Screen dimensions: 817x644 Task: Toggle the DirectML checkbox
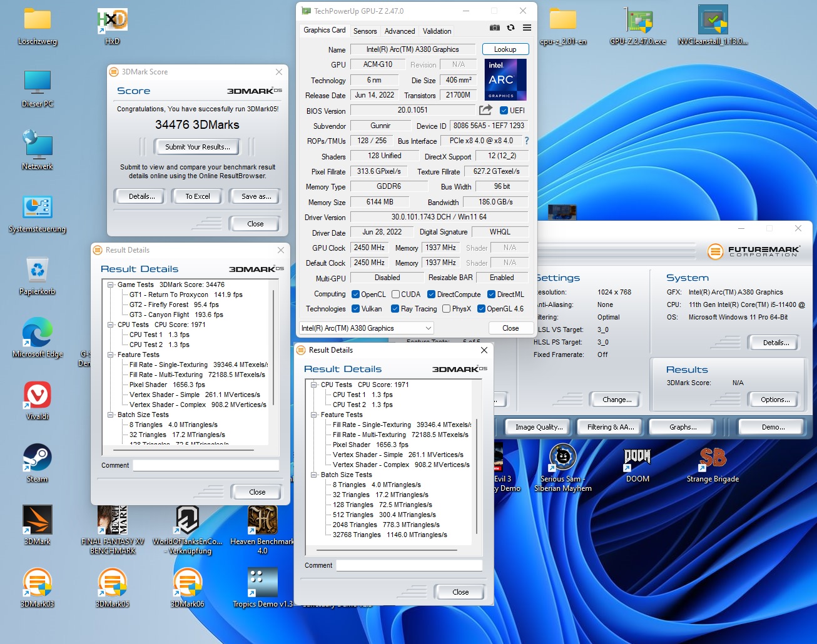pos(491,294)
